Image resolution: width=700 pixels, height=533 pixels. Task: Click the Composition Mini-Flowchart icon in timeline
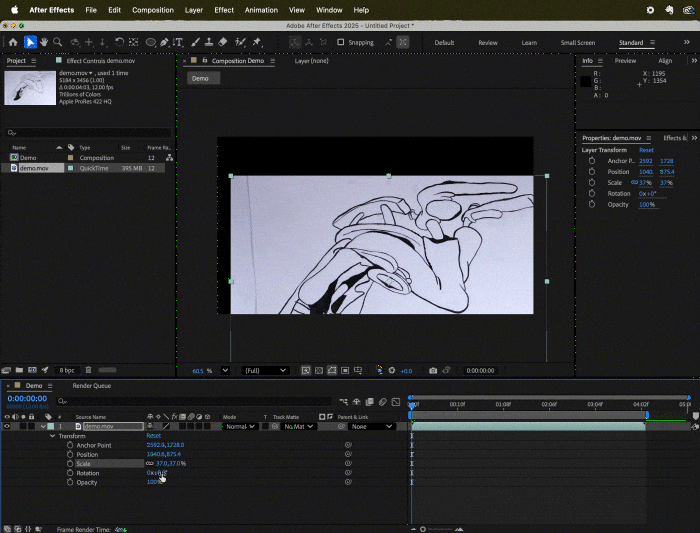343,402
